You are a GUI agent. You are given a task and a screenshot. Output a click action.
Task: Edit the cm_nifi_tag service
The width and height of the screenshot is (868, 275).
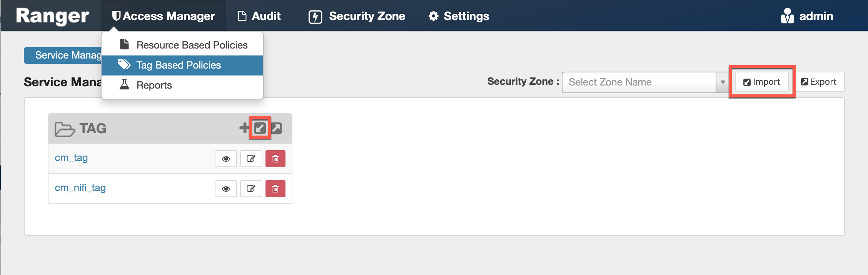(x=251, y=189)
